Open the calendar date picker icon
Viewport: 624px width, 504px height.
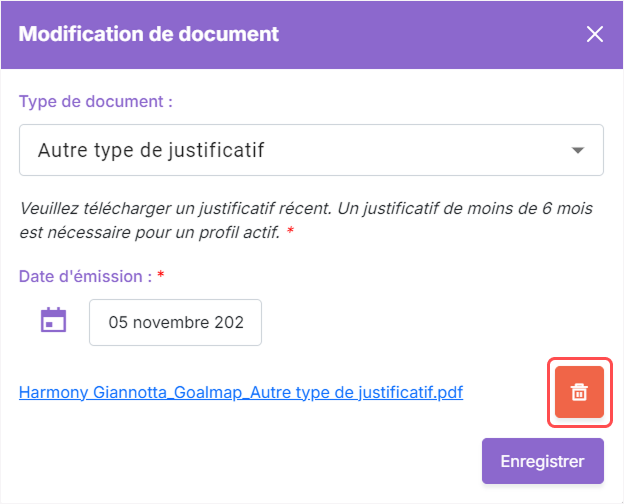point(53,320)
